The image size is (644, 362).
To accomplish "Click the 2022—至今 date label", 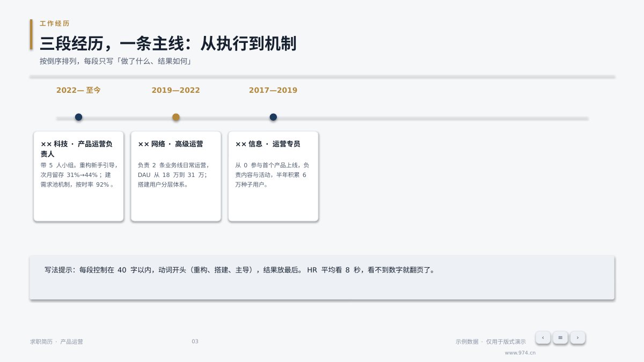I will (x=78, y=90).
